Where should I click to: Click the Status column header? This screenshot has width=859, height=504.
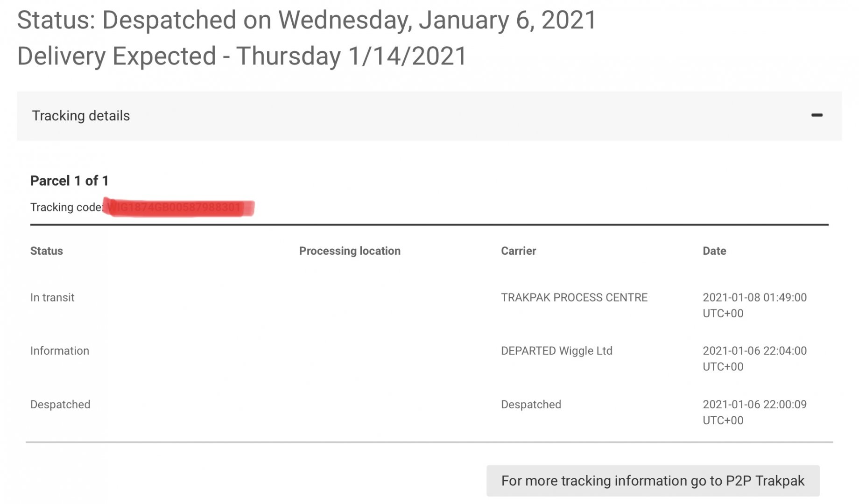click(x=47, y=251)
